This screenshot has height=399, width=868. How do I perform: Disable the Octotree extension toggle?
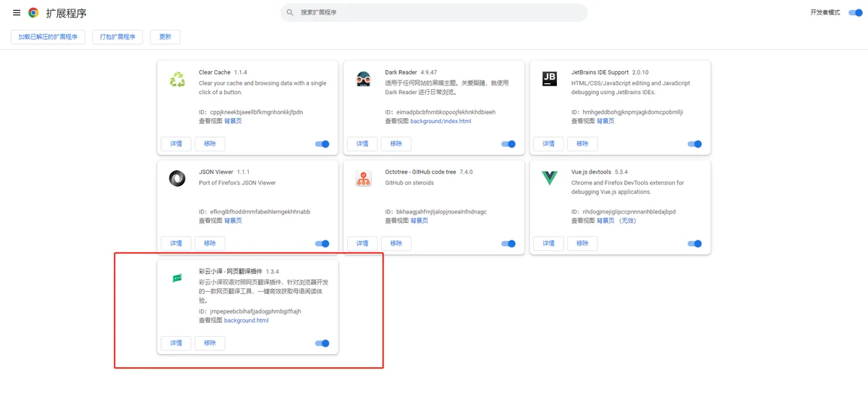coord(509,243)
